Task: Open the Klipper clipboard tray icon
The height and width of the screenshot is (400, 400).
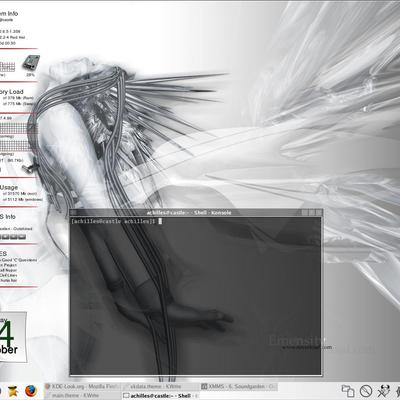Action: [x=348, y=391]
